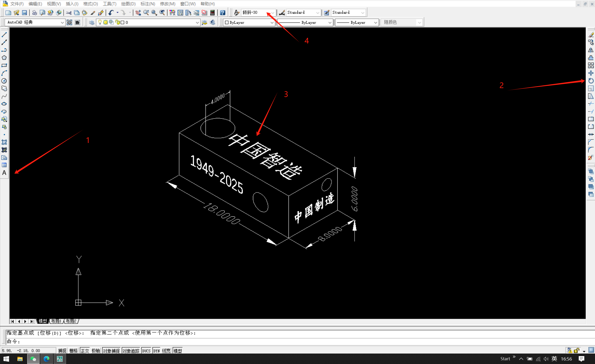Click the Layer Properties Manager icon
The width and height of the screenshot is (595, 364).
[92, 23]
